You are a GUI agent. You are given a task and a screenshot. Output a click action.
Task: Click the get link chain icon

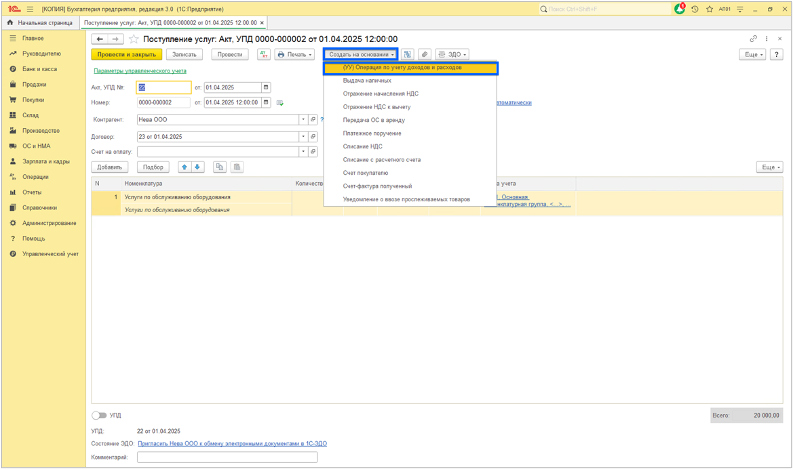[753, 39]
